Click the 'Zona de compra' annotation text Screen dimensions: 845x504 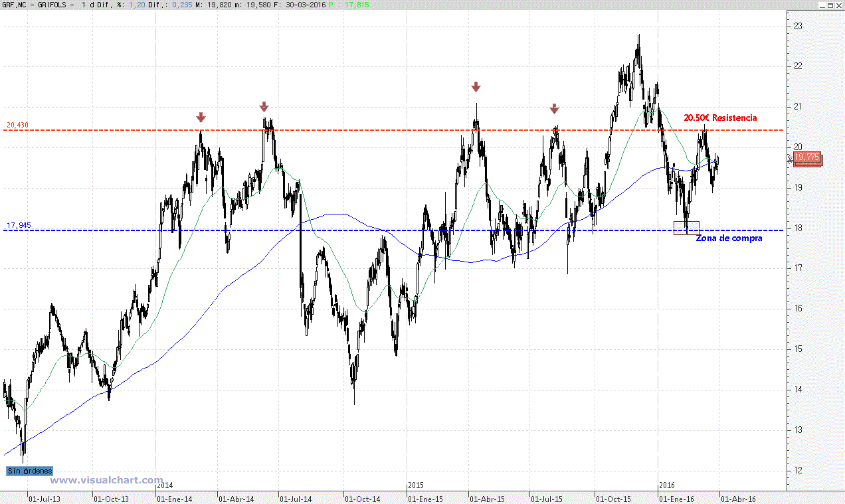pyautogui.click(x=729, y=238)
